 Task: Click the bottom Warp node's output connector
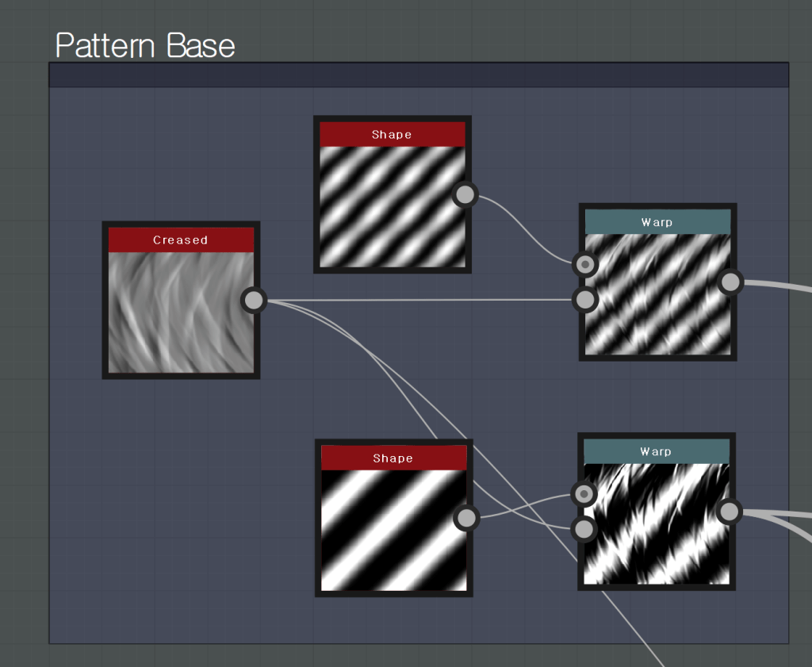point(729,512)
